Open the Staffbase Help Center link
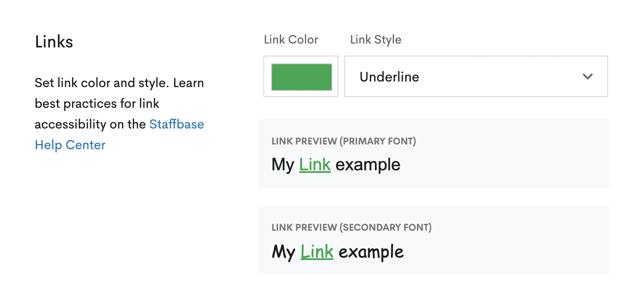Image resolution: width=644 pixels, height=307 pixels. pos(119,135)
